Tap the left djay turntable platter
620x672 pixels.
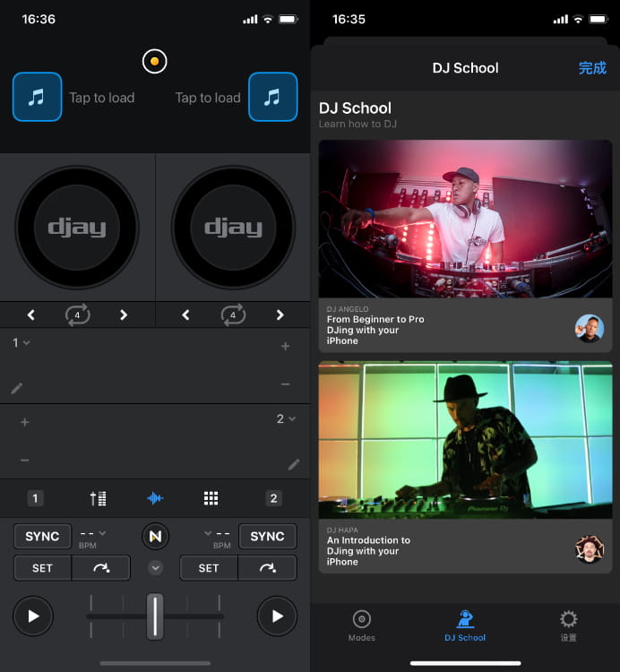(77, 228)
